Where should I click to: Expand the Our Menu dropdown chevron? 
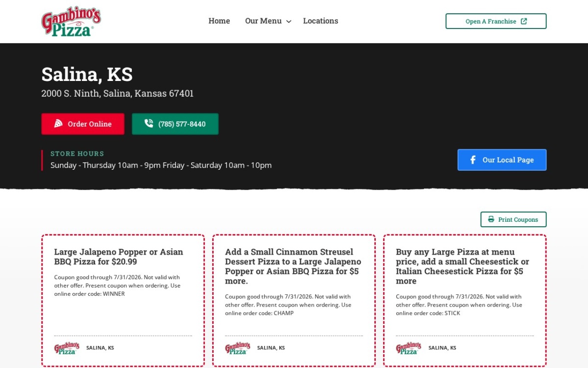coord(289,22)
